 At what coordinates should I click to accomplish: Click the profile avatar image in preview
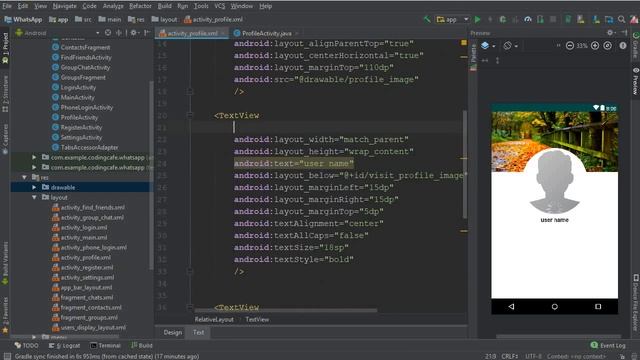point(554,181)
